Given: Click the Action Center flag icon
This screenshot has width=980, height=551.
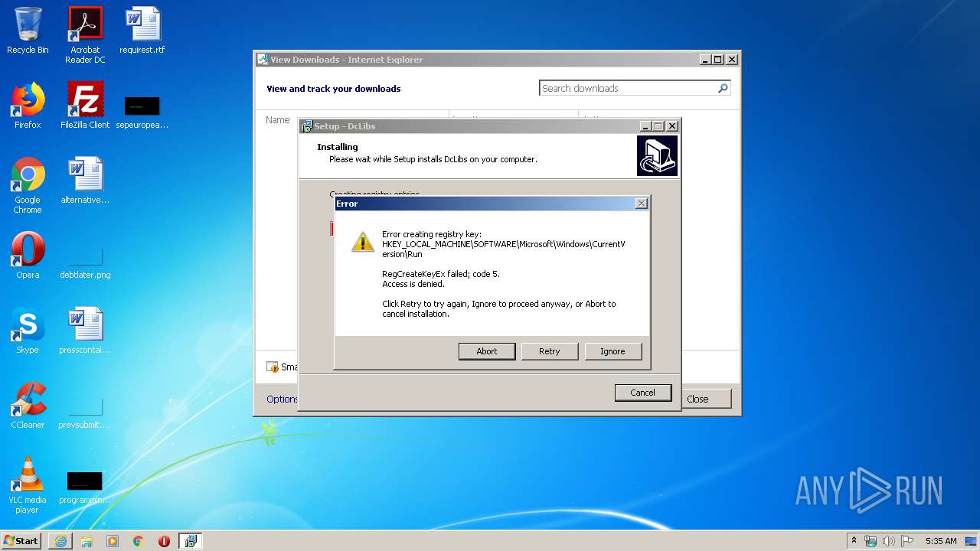Looking at the screenshot, I should click(x=906, y=541).
